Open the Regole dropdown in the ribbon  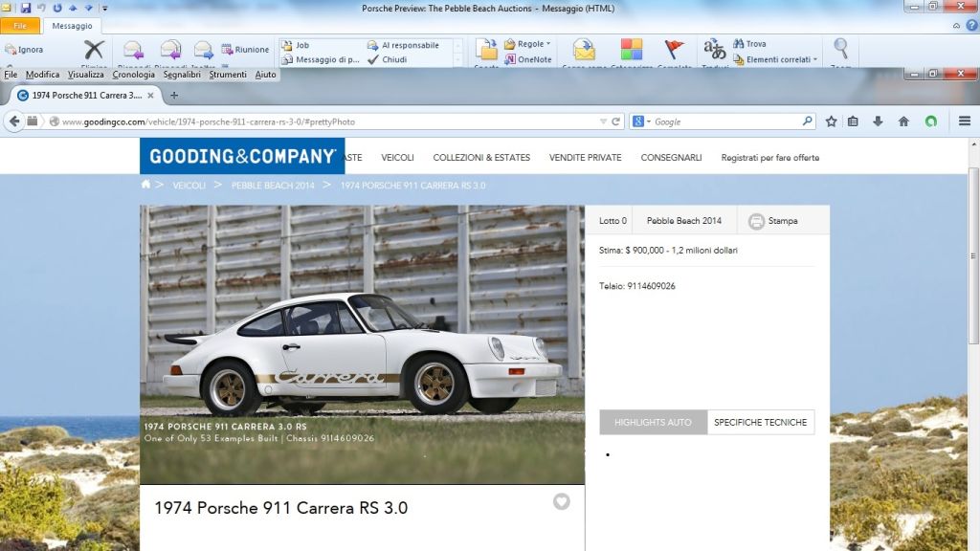527,44
